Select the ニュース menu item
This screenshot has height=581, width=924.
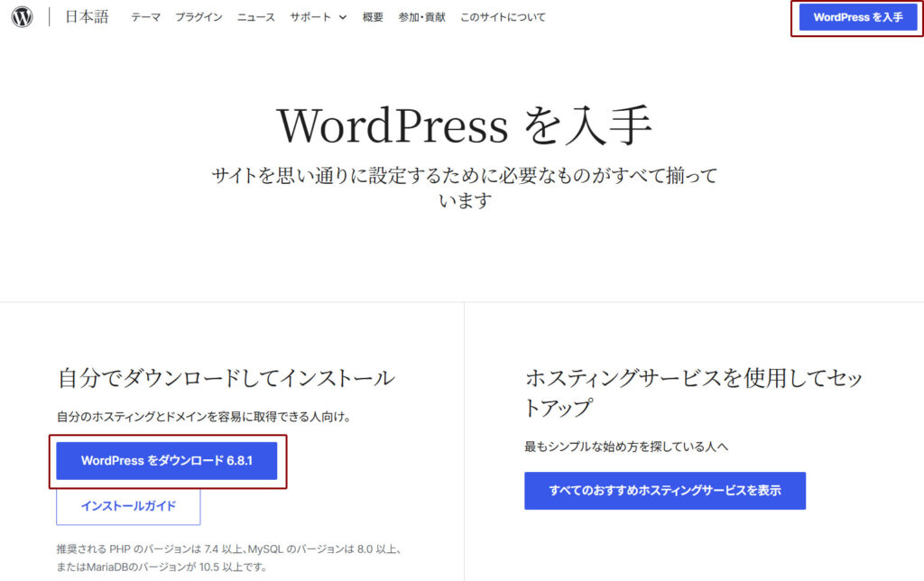pos(255,18)
